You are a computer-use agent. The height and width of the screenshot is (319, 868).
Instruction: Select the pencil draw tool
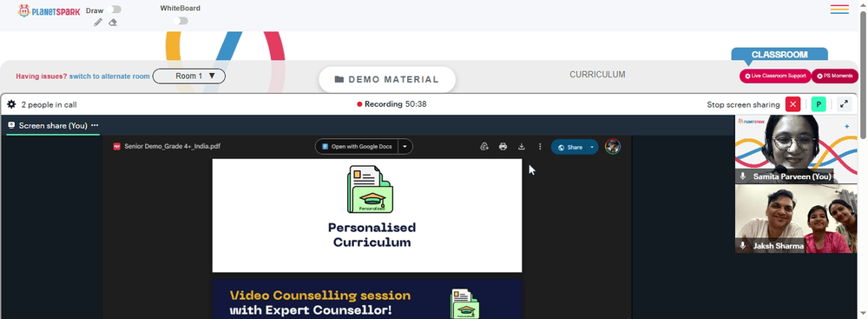coord(98,23)
